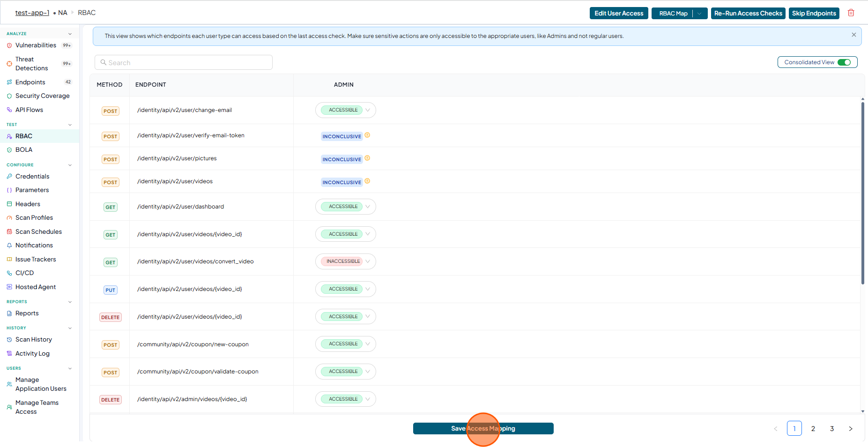Viewport: 868px width, 447px height.
Task: Open the RBAC Map dropdown arrow
Action: (700, 14)
